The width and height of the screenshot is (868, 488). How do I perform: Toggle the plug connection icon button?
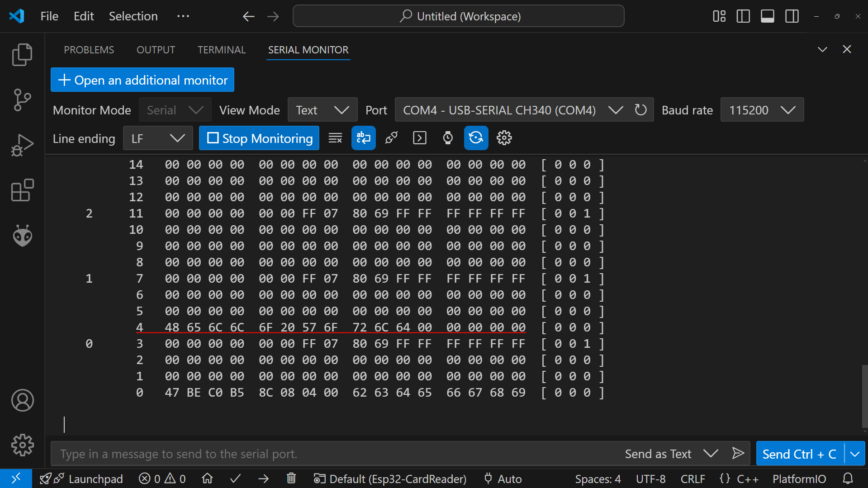click(x=392, y=138)
